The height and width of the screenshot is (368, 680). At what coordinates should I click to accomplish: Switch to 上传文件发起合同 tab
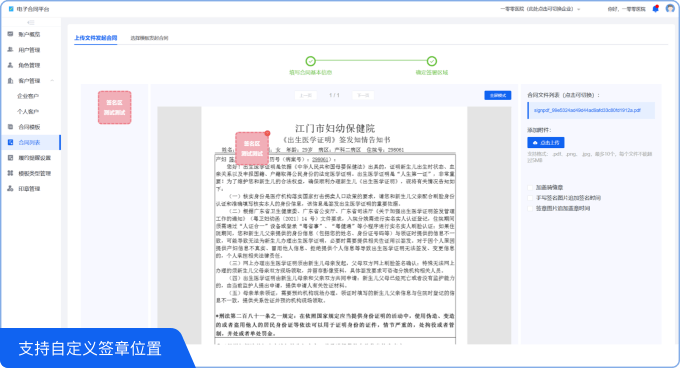coord(95,38)
